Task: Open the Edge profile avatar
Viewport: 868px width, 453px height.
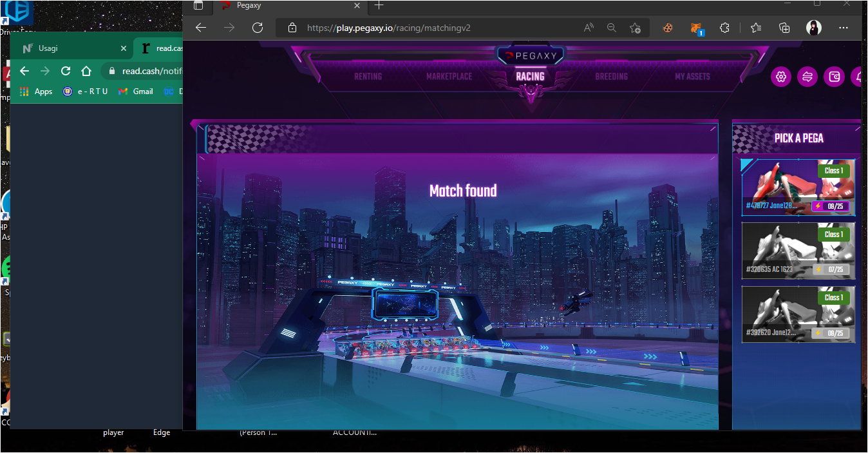Action: click(814, 28)
